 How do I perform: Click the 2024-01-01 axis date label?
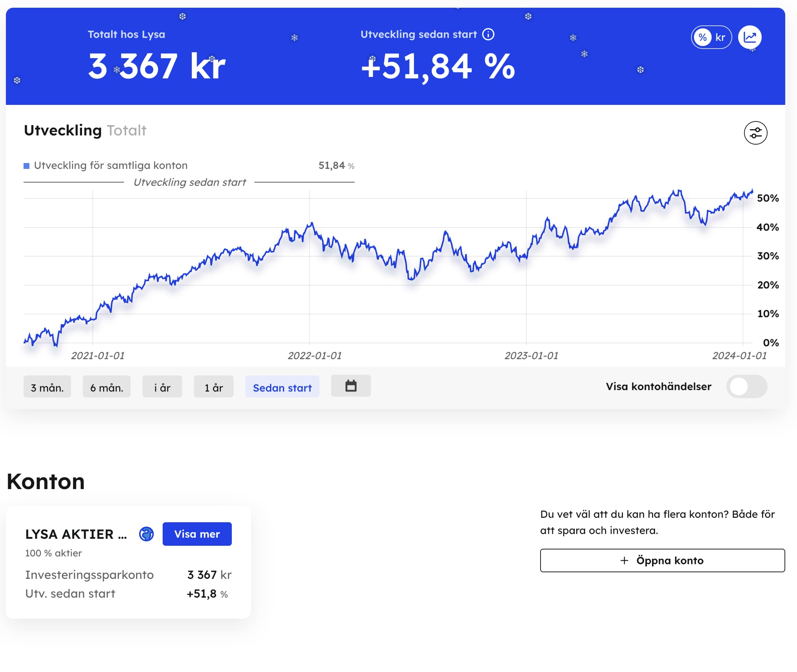[739, 356]
